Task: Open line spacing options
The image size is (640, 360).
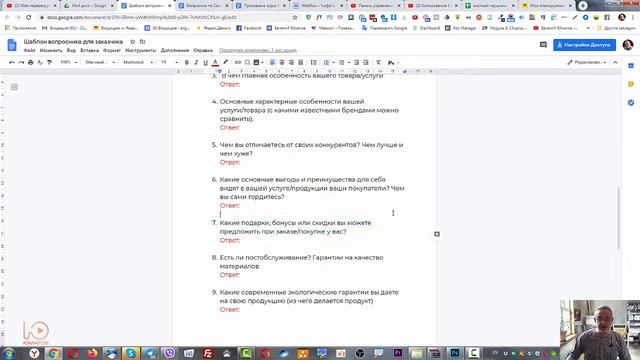Action: [313, 62]
